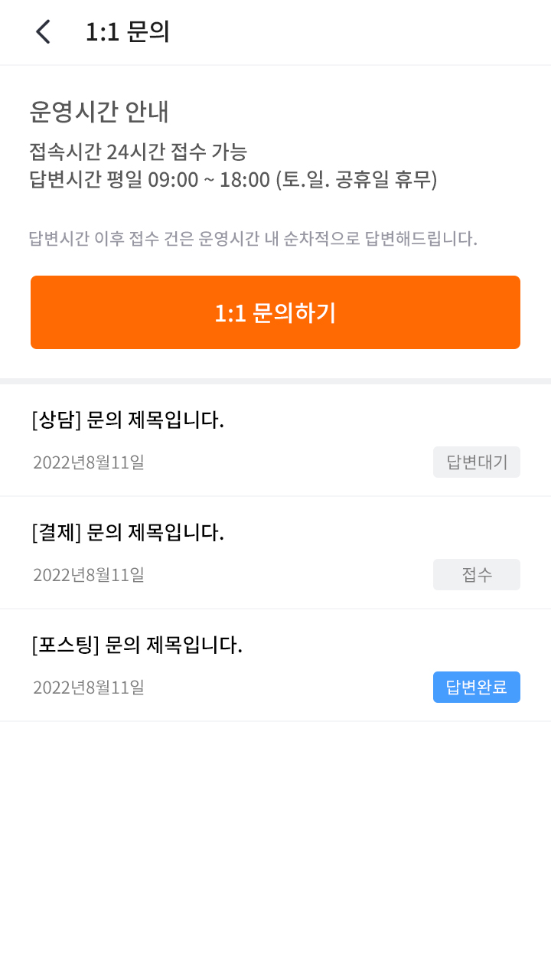Click the (토.일. 공휴일 휴무) holiday note
This screenshot has width=551, height=980.
(x=357, y=180)
